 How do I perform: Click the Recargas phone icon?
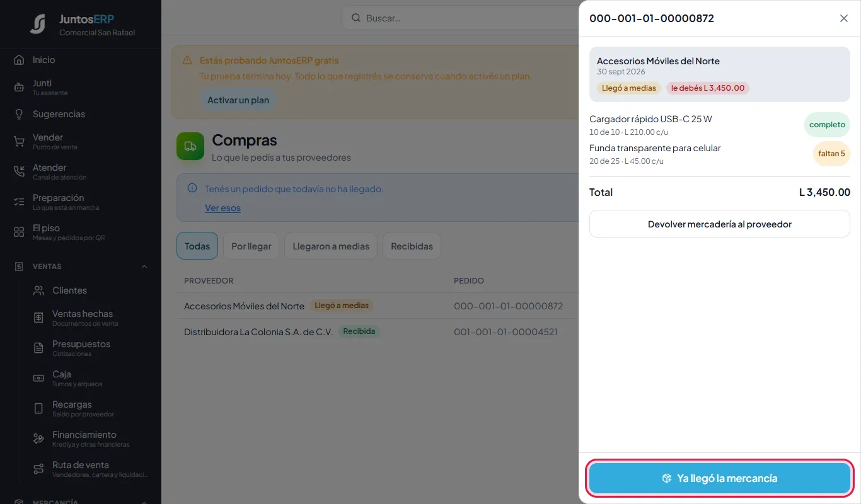pyautogui.click(x=38, y=409)
